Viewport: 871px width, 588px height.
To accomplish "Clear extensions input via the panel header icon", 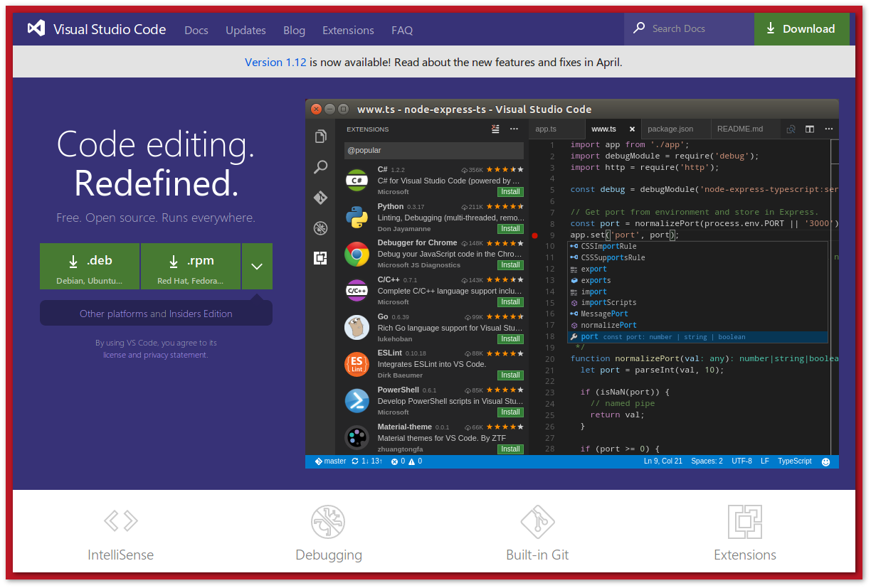I will [x=496, y=129].
